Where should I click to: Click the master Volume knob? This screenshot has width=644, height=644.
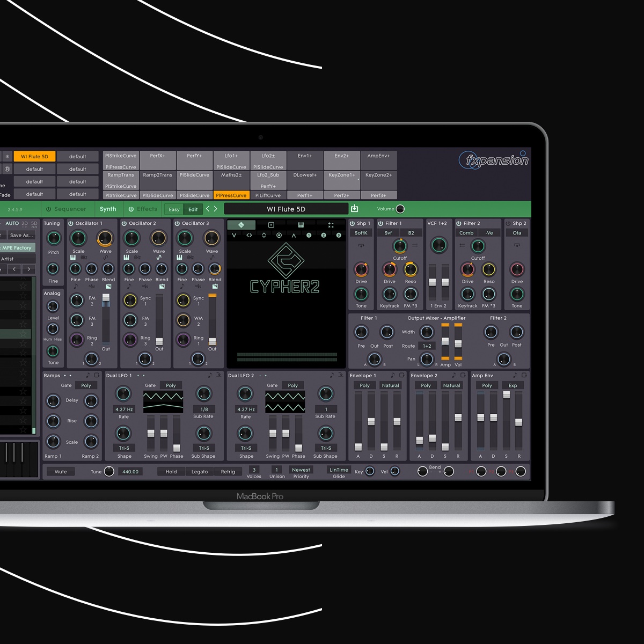[x=400, y=209]
